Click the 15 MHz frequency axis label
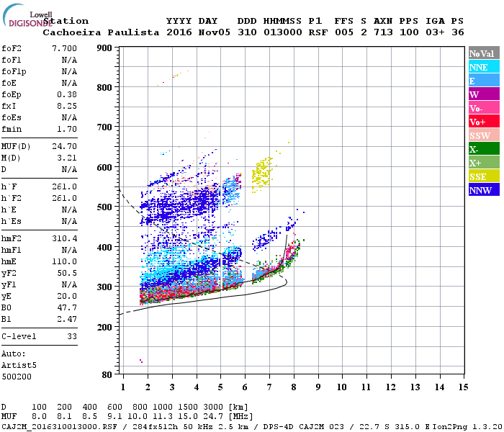Image resolution: width=504 pixels, height=432 pixels. click(463, 387)
